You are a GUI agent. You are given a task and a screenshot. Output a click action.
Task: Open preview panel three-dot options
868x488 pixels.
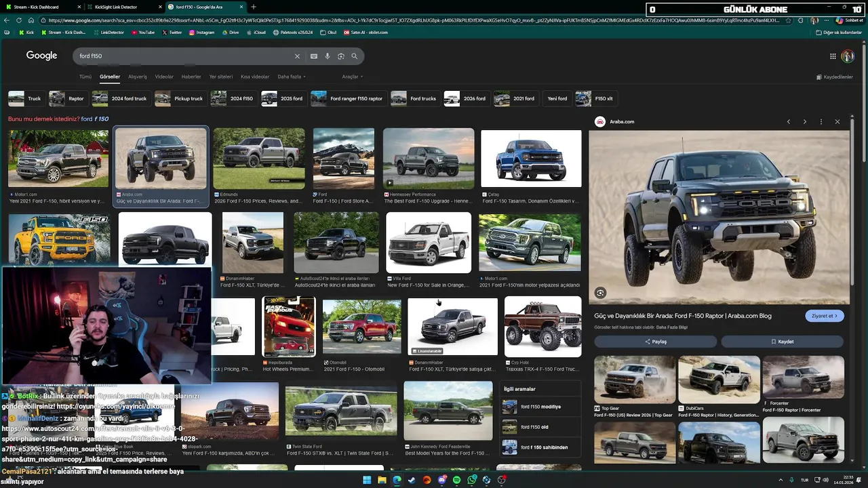click(x=821, y=122)
